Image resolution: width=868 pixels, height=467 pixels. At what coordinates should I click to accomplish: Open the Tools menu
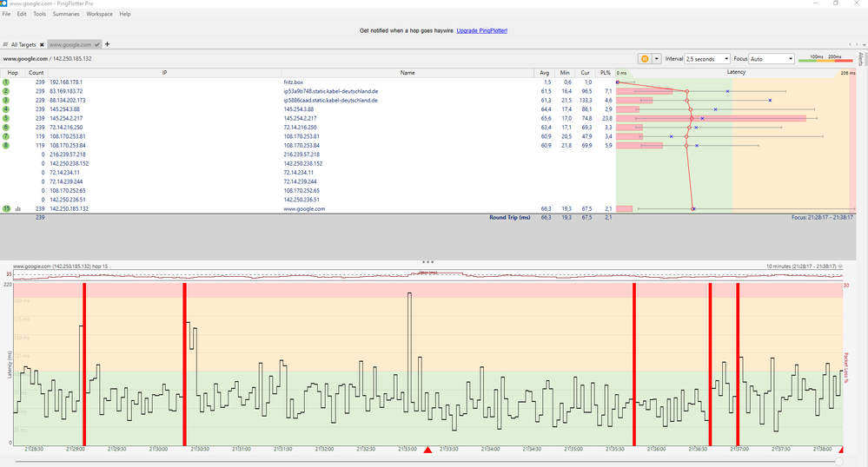coord(40,14)
